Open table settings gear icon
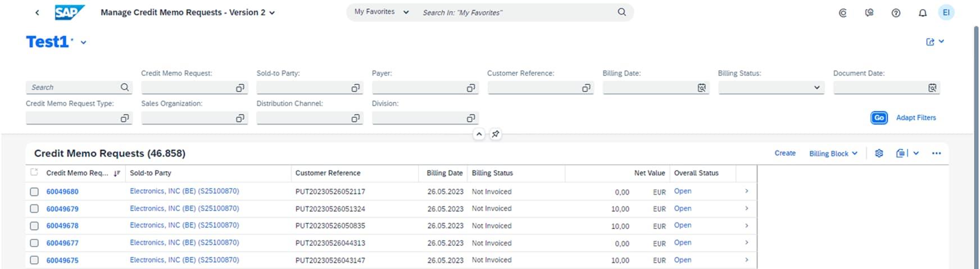 pos(879,153)
